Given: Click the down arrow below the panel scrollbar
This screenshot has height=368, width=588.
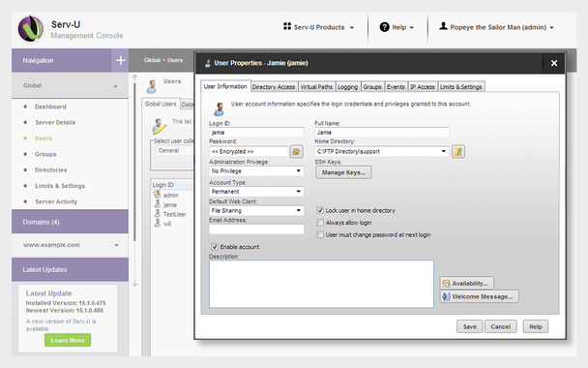Looking at the screenshot, I should 135,284.
